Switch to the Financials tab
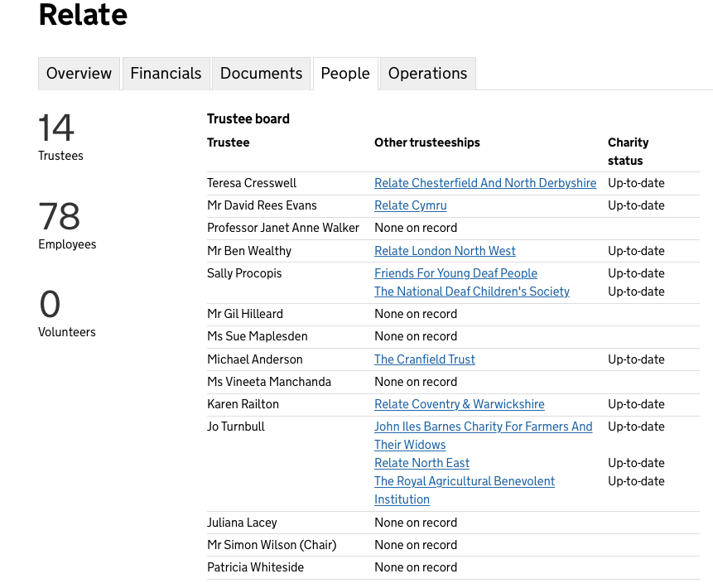 coord(166,74)
